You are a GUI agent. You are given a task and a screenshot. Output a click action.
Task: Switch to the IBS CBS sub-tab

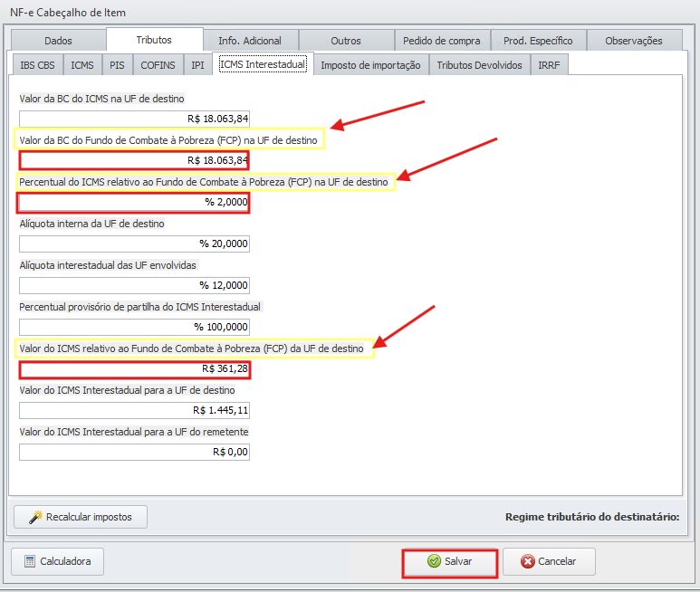click(36, 65)
